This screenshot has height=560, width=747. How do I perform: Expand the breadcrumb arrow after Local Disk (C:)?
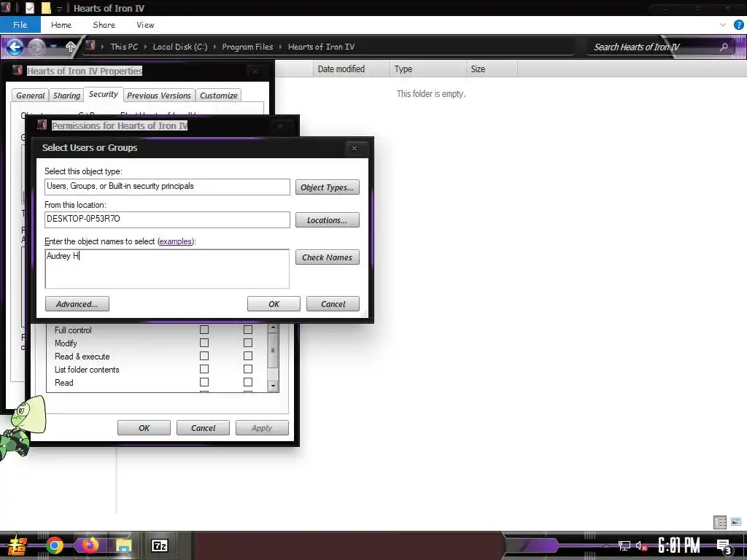point(214,47)
